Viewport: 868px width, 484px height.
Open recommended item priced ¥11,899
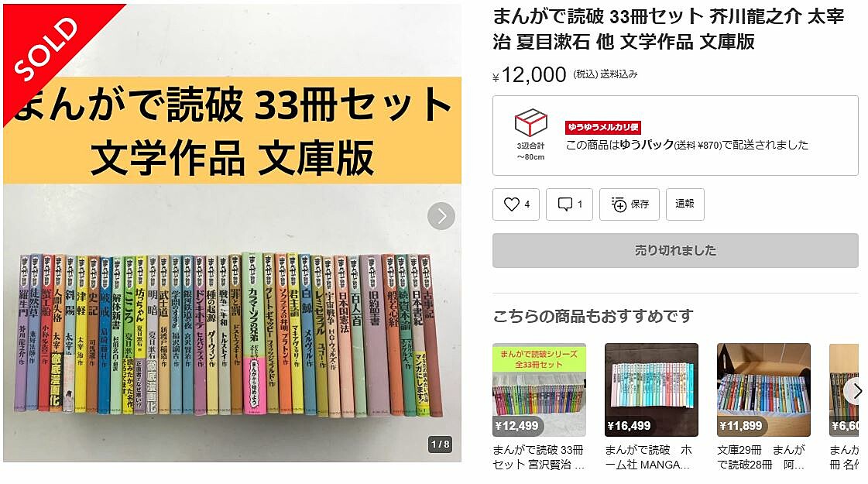click(764, 390)
